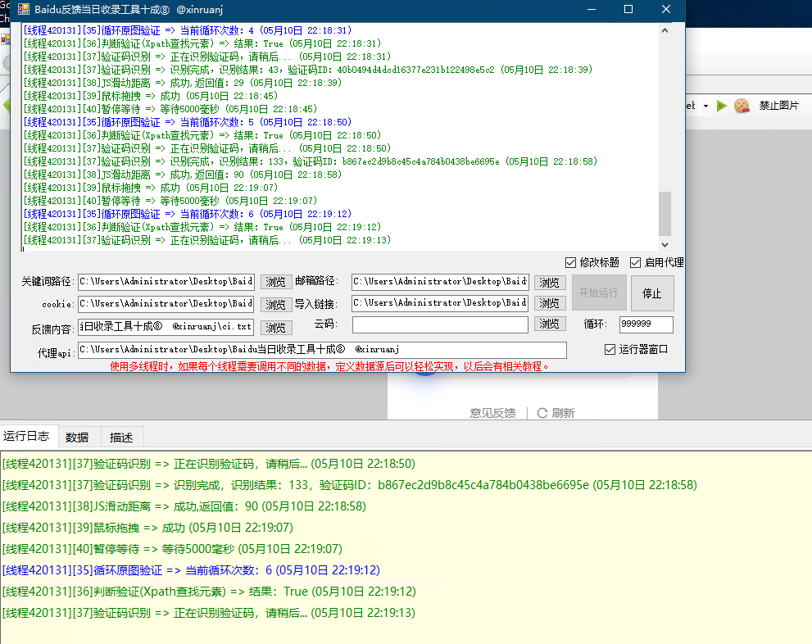The image size is (812, 644).
Task: Click 浏览 next to the 邮箱路径 field
Action: 550,282
